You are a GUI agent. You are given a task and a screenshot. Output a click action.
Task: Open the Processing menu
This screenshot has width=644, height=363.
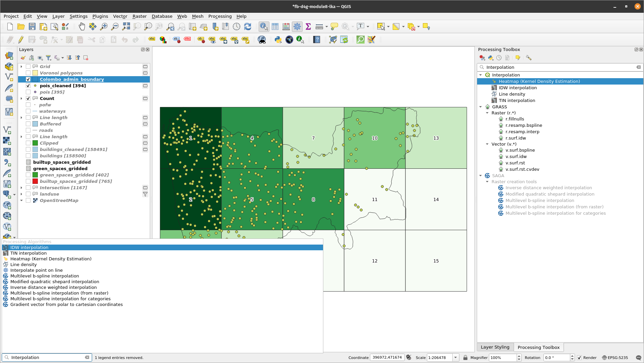[x=219, y=16]
